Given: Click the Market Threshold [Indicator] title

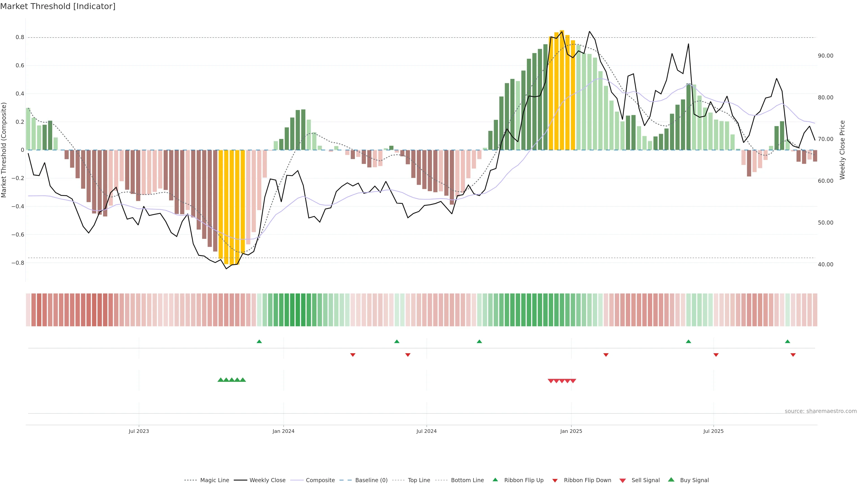Looking at the screenshot, I should pyautogui.click(x=58, y=6).
